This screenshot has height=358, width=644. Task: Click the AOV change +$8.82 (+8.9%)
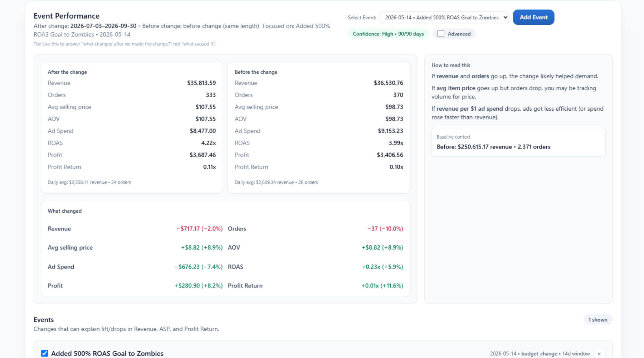tap(382, 248)
